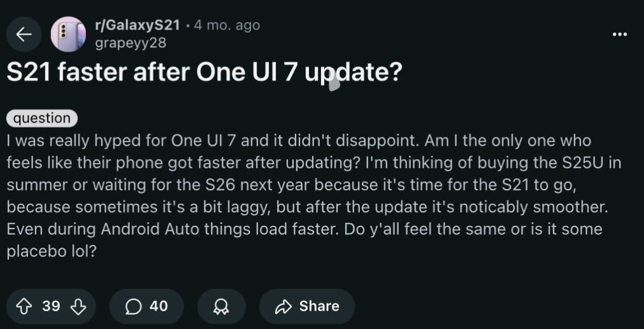The height and width of the screenshot is (329, 644).
Task: Open the three-dot post options menu
Action: (619, 34)
